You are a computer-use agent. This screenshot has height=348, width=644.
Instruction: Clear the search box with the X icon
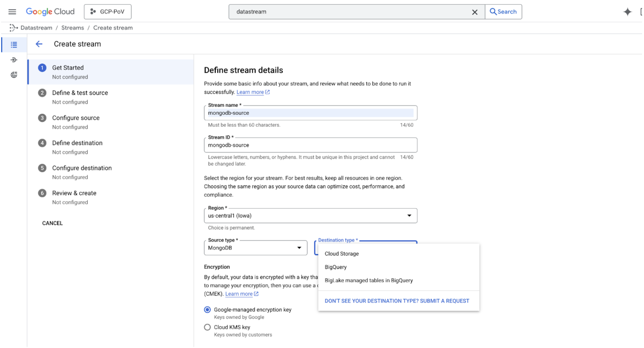[x=475, y=12]
